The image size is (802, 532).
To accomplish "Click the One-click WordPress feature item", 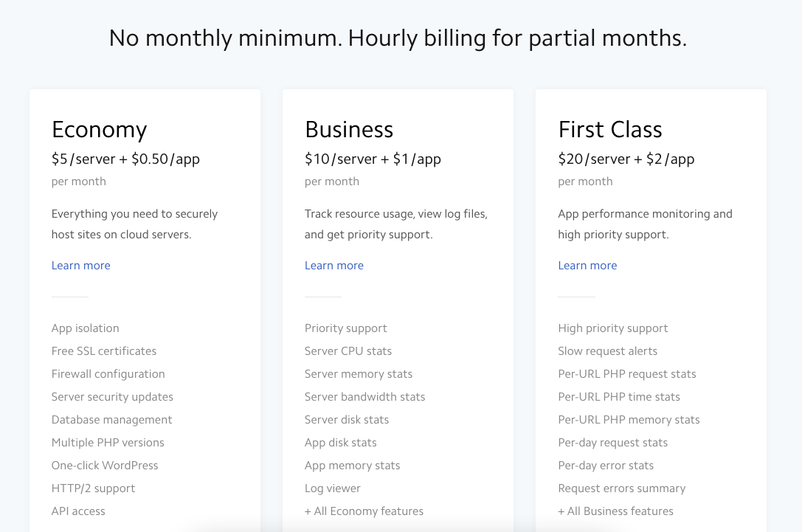I will (x=105, y=466).
